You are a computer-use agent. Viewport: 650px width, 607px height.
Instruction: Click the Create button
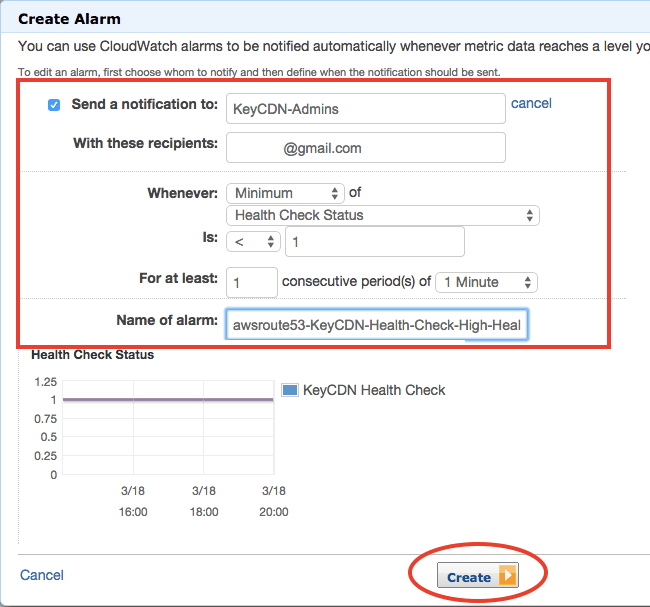point(478,575)
